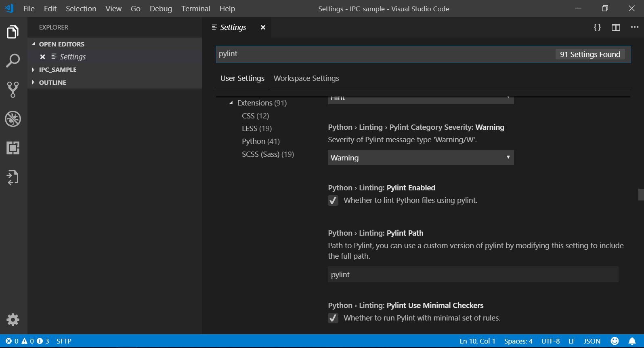Filter settings by CSS (12)
The width and height of the screenshot is (644, 348).
coord(256,116)
